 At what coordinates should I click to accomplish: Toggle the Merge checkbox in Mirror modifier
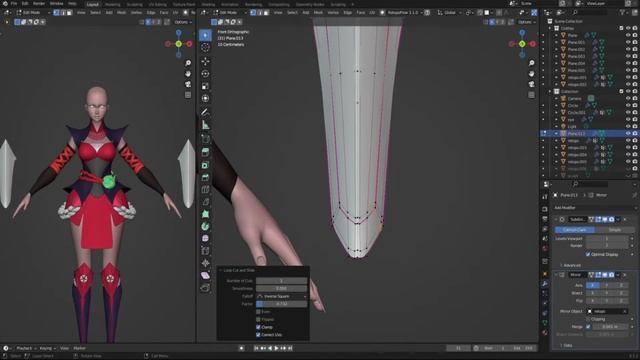[x=588, y=327]
